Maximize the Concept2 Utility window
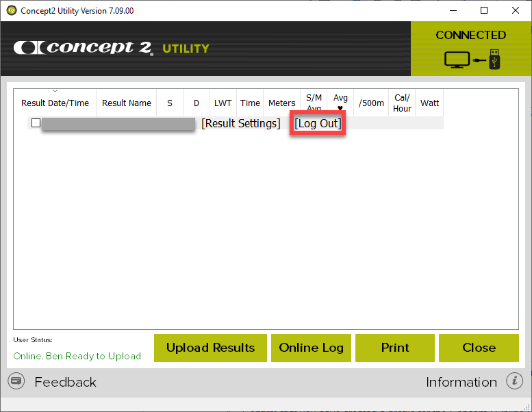Viewport: 532px width, 412px height. click(x=484, y=10)
